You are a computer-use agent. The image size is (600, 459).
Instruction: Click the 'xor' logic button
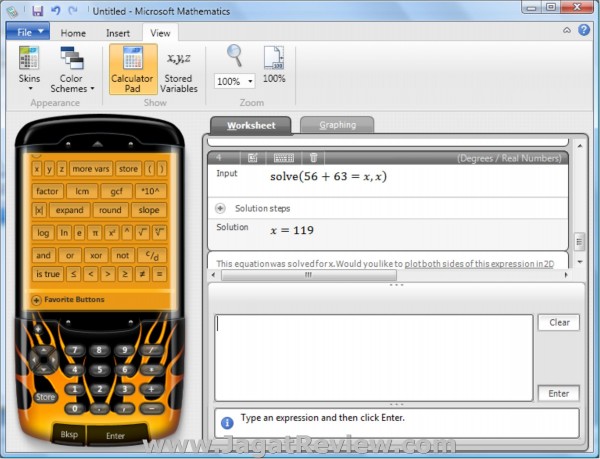click(x=96, y=256)
